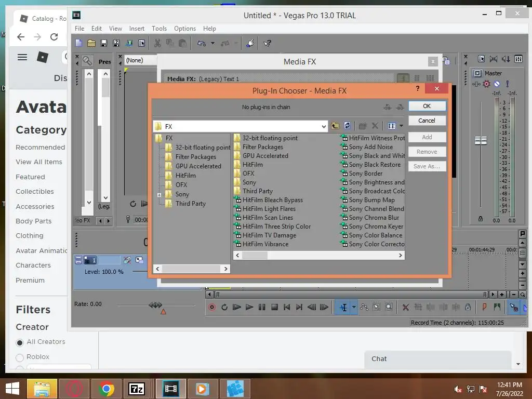Click the Insert Marker orange flag icon

click(x=485, y=308)
